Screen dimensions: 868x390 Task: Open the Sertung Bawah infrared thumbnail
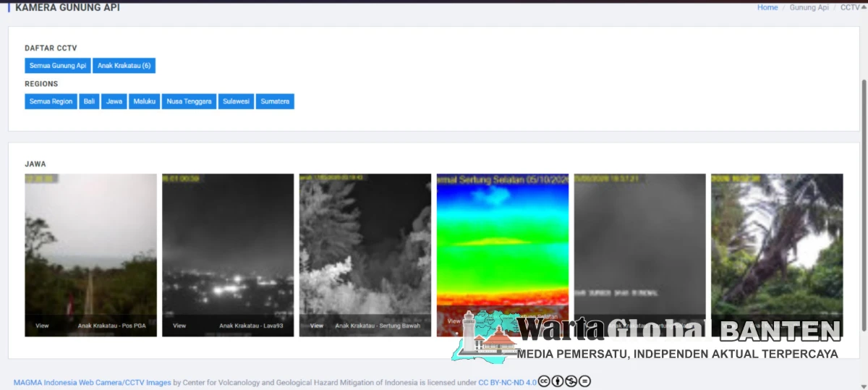tap(365, 255)
